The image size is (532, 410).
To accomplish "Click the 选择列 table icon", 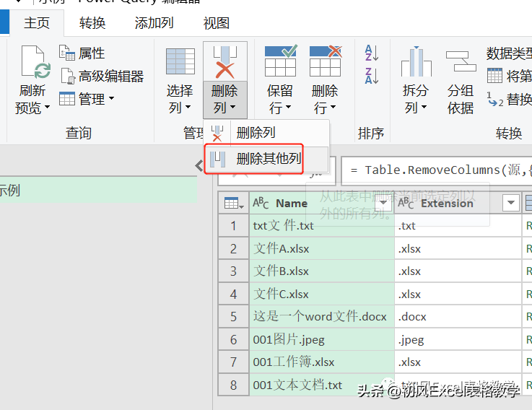I will (180, 61).
